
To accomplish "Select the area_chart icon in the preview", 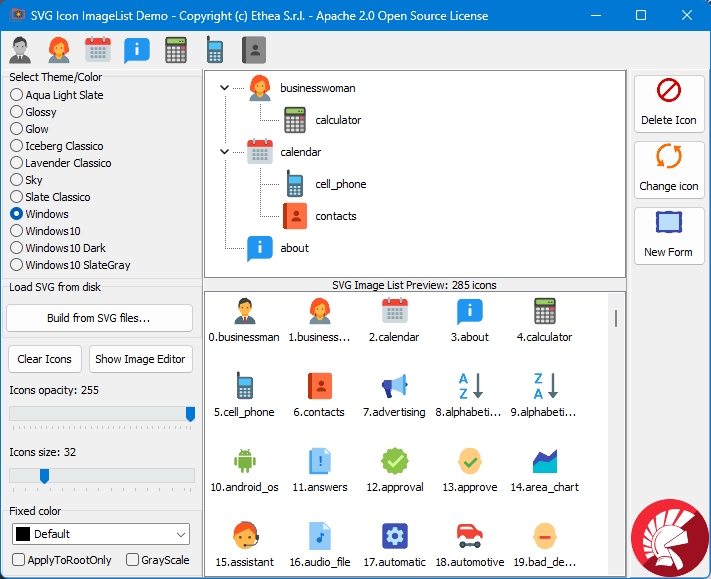I will 545,462.
